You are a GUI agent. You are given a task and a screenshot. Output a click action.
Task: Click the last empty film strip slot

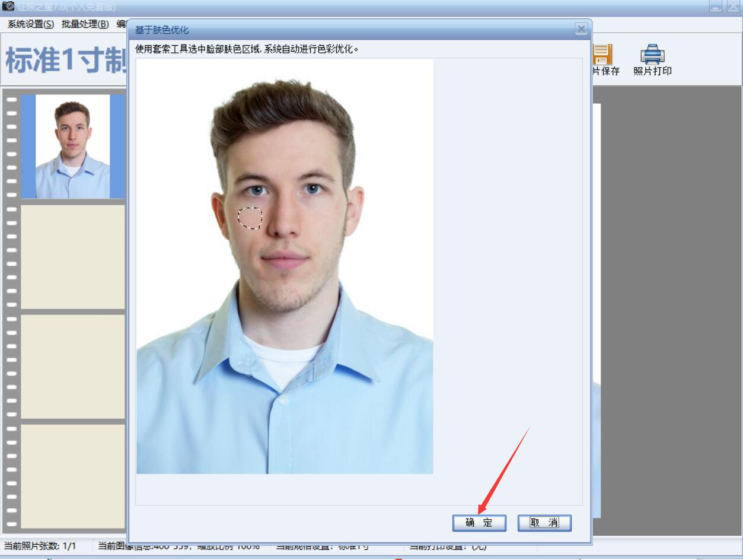point(72,476)
